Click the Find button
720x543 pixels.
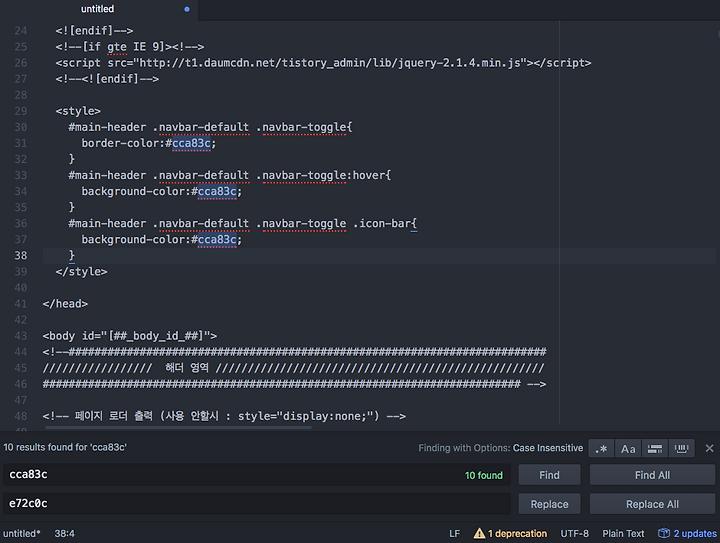coord(549,475)
